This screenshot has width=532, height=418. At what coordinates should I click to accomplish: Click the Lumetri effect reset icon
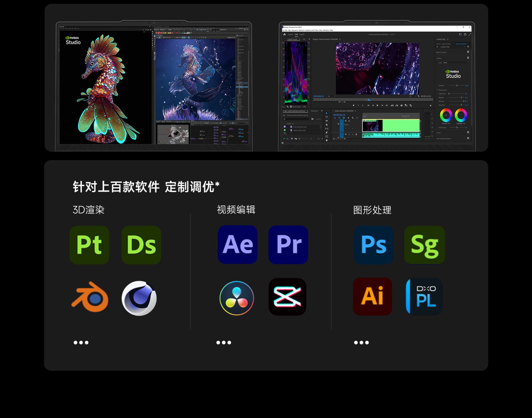468,47
